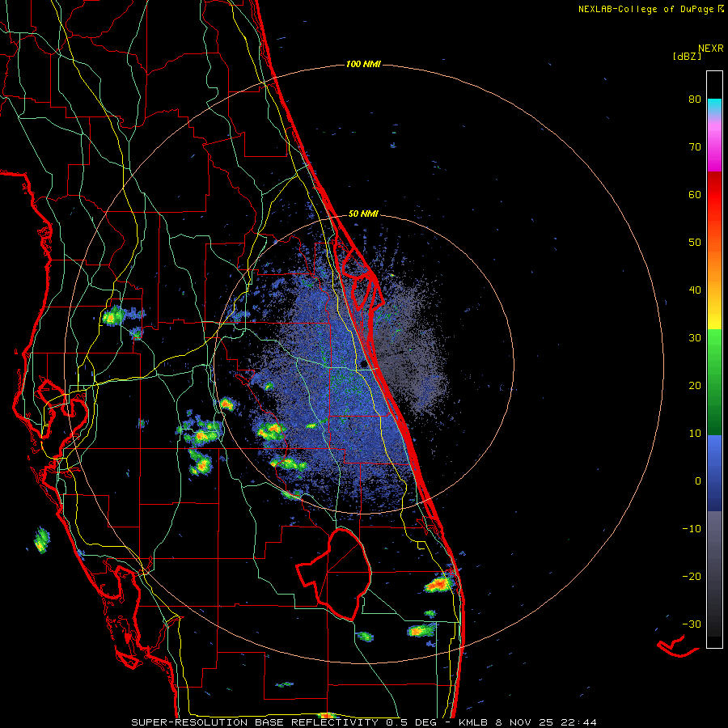Click the black radar site dot on coast
This screenshot has height=728, width=728.
(366, 365)
